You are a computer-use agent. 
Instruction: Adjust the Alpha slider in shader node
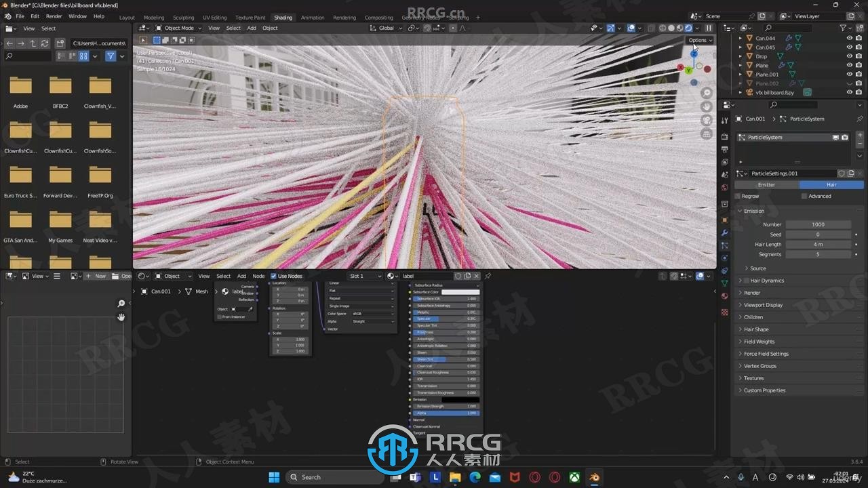[x=446, y=413]
